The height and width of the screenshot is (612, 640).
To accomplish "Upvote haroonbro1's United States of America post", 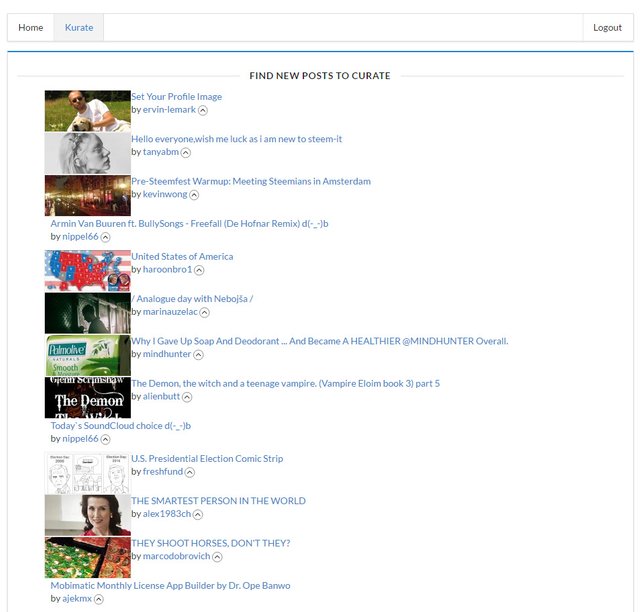I will pyautogui.click(x=199, y=270).
